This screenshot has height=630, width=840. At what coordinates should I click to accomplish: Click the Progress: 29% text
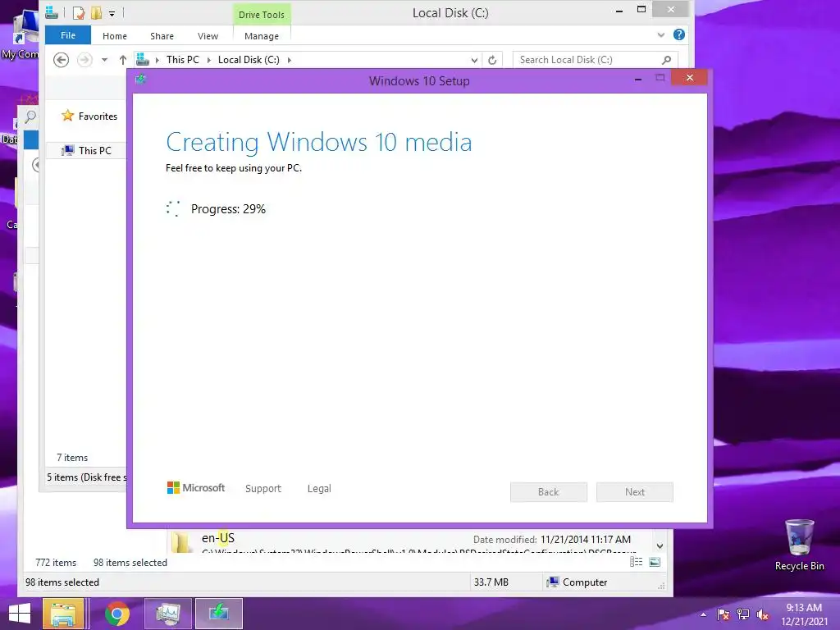tap(228, 209)
